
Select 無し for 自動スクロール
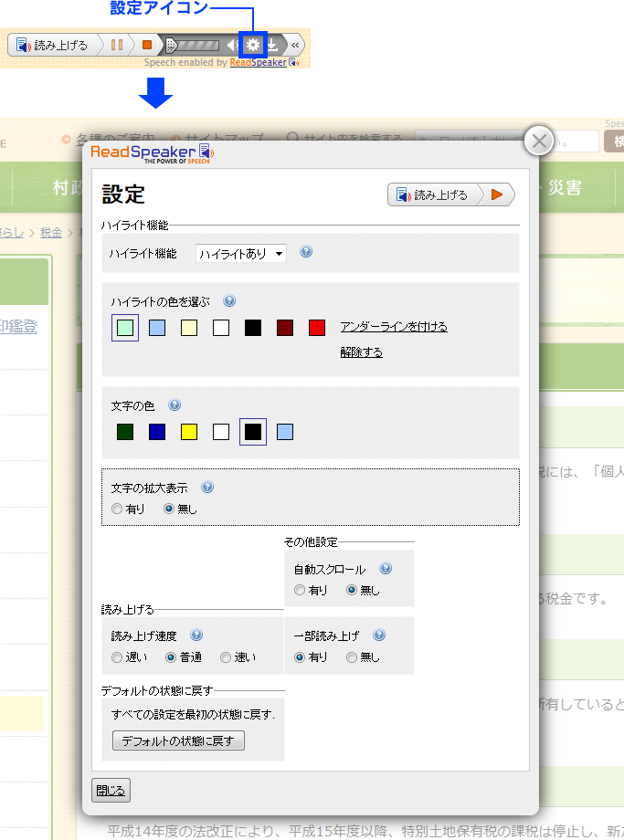pyautogui.click(x=352, y=591)
